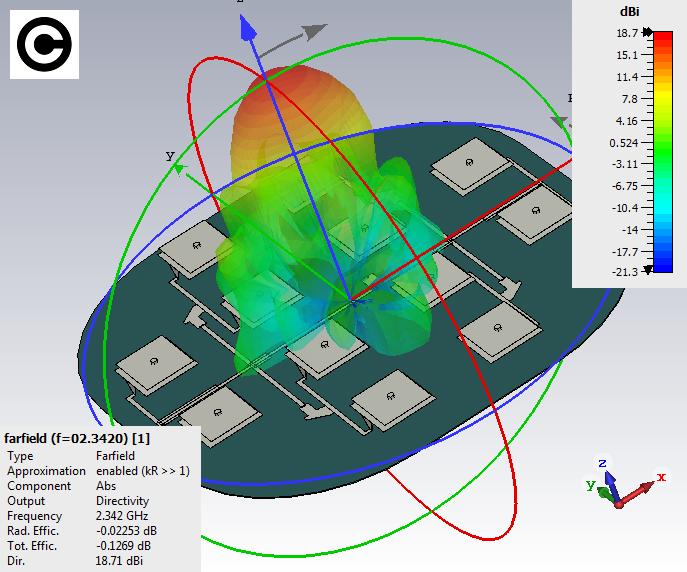The width and height of the screenshot is (687, 572).
Task: Click the dBi unit label above the color bar
Action: tap(630, 12)
